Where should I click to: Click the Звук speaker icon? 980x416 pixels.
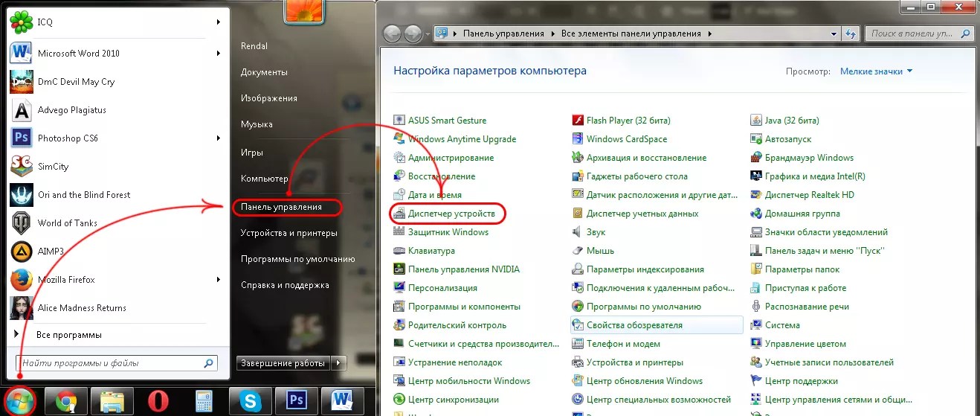click(x=578, y=232)
